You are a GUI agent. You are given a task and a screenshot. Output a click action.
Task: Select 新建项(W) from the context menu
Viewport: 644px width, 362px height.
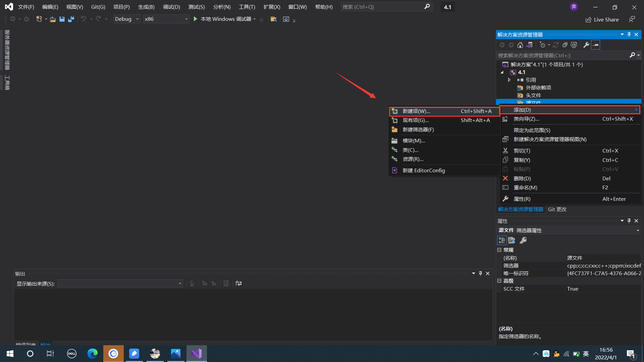[x=416, y=111]
